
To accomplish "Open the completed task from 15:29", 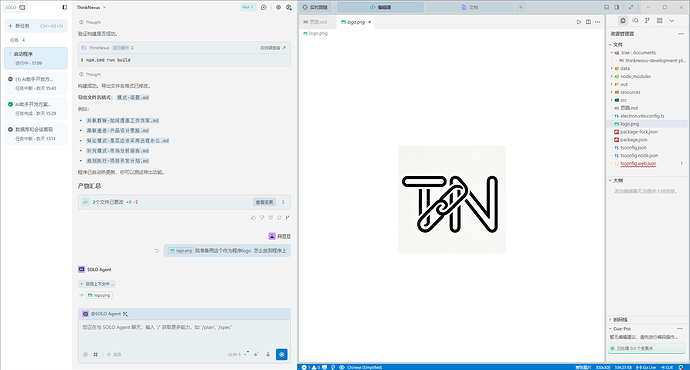I will [x=36, y=109].
